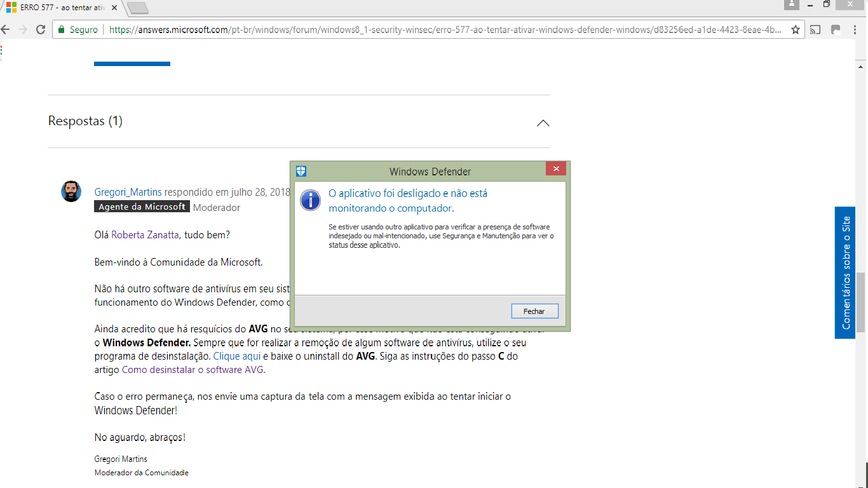Screen dimensions: 868x488
Task: Click the Windows Defender shield title icon
Action: coord(302,171)
